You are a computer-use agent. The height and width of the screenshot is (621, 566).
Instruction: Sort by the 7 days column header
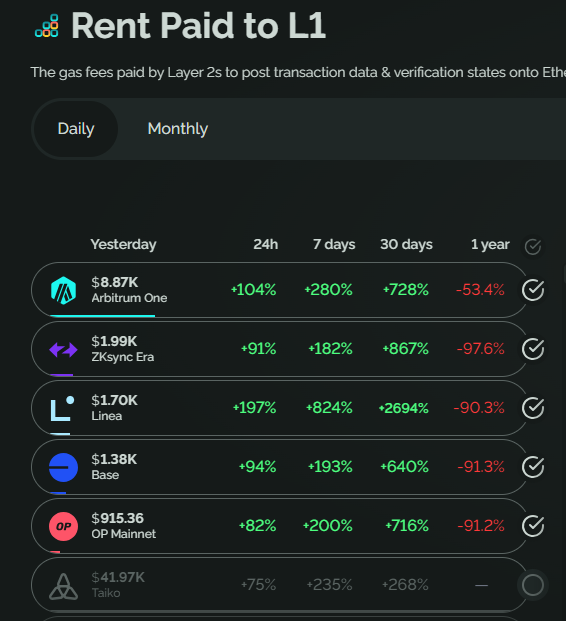[x=334, y=244]
